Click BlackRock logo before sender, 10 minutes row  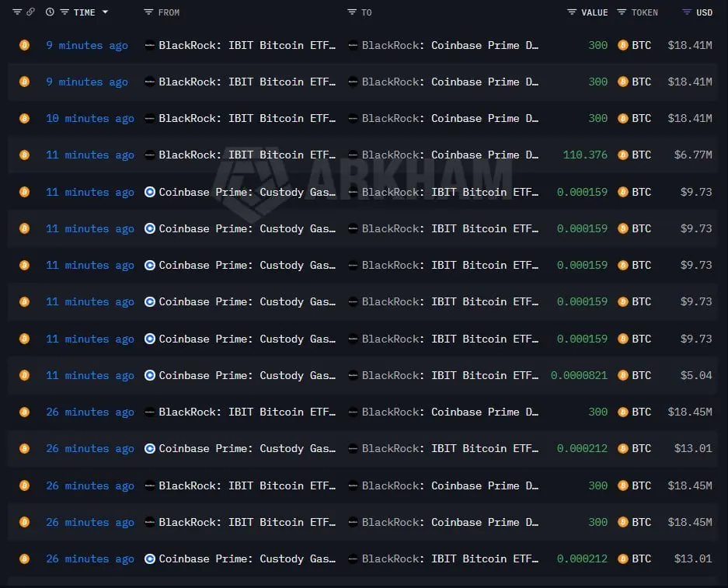[x=149, y=118]
